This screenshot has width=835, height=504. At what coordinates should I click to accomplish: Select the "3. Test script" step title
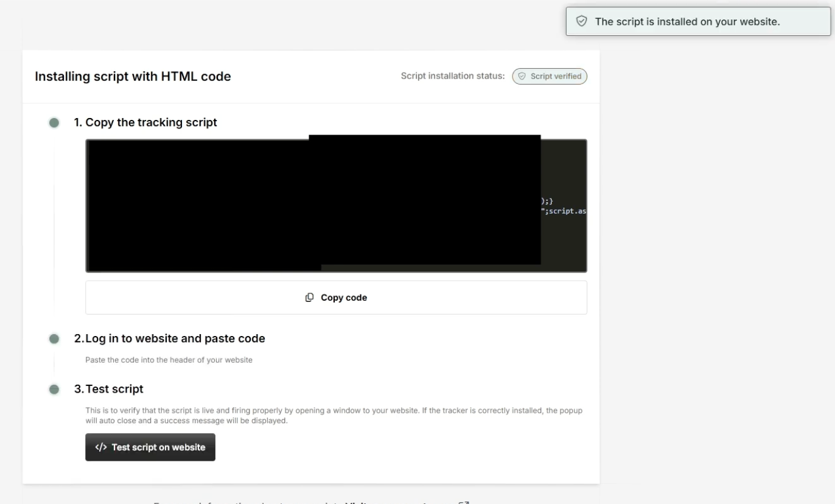point(109,389)
